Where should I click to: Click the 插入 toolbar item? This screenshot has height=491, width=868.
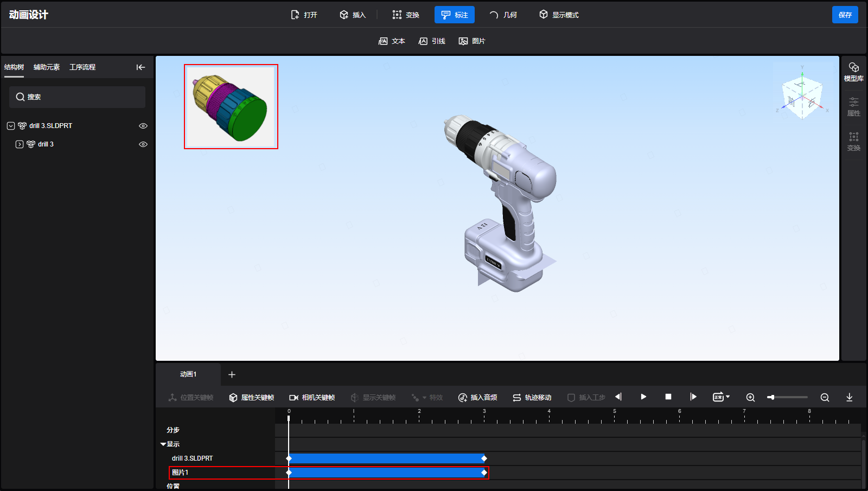353,15
